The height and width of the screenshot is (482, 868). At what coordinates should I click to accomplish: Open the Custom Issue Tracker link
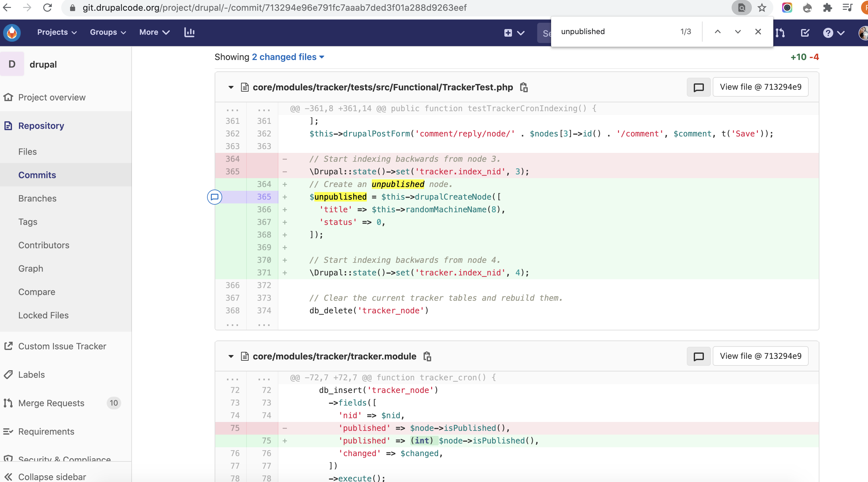62,346
